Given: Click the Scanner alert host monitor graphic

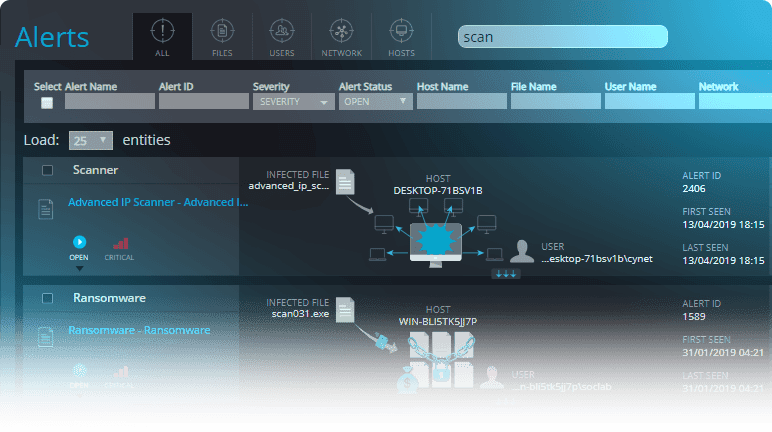Looking at the screenshot, I should point(435,240).
